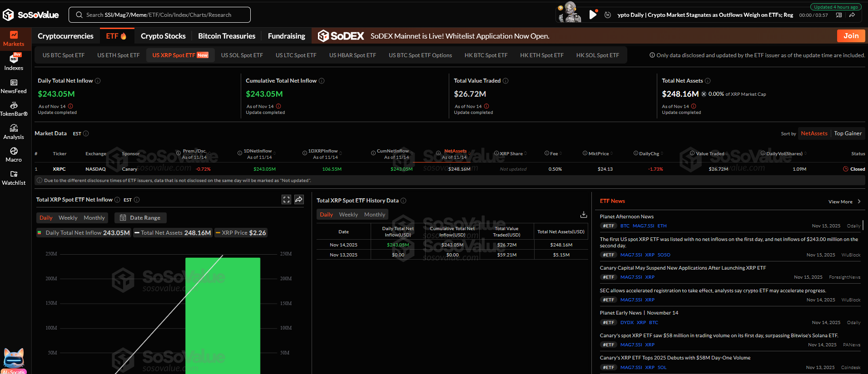The height and width of the screenshot is (374, 868).
Task: Click the Total Value Traded info icon
Action: pos(506,81)
